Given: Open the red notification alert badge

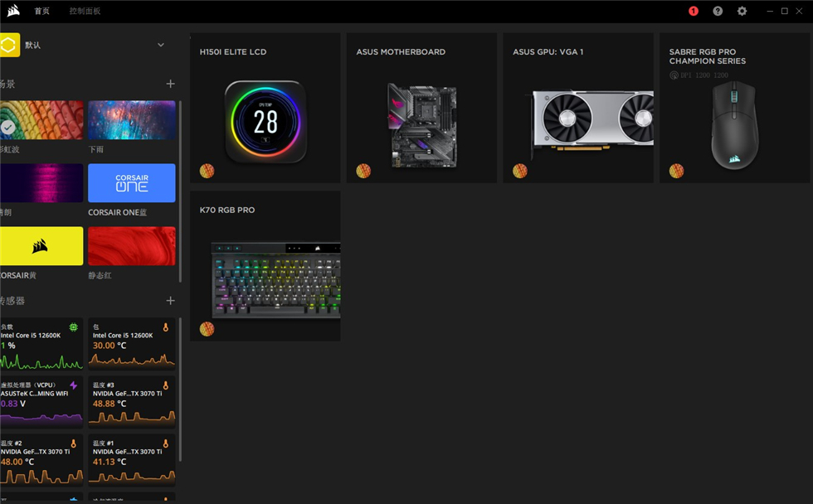Looking at the screenshot, I should tap(694, 11).
